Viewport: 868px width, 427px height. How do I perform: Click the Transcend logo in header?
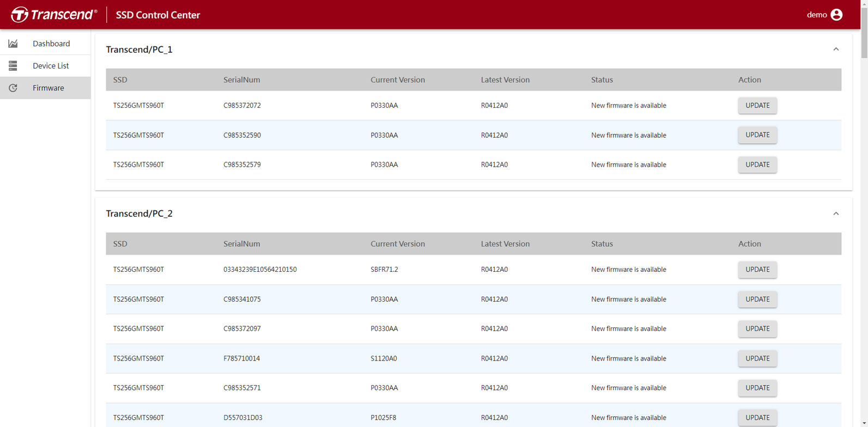coord(54,15)
